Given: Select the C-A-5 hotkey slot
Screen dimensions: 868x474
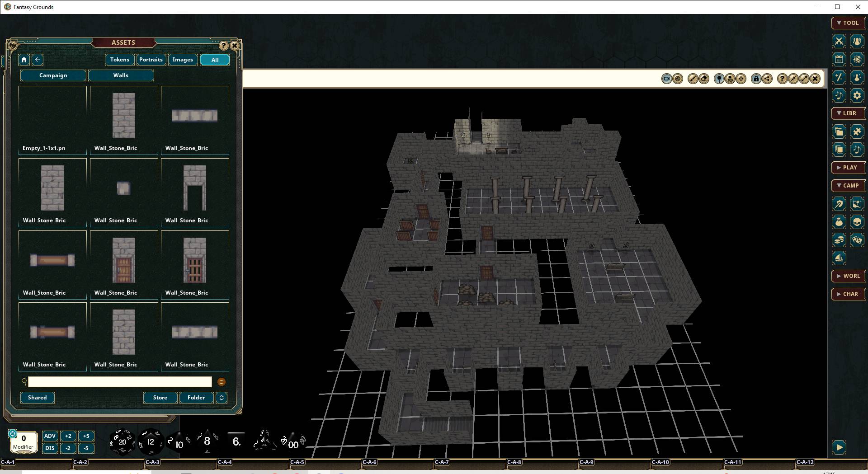Looking at the screenshot, I should click(x=325, y=462).
